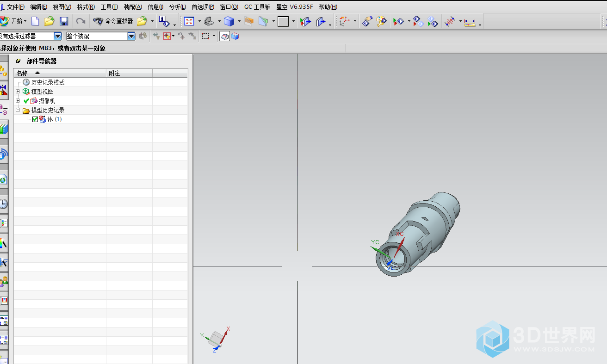Image resolution: width=607 pixels, height=364 pixels.
Task: Click the invert shown and hidden icon
Action: tap(418, 21)
